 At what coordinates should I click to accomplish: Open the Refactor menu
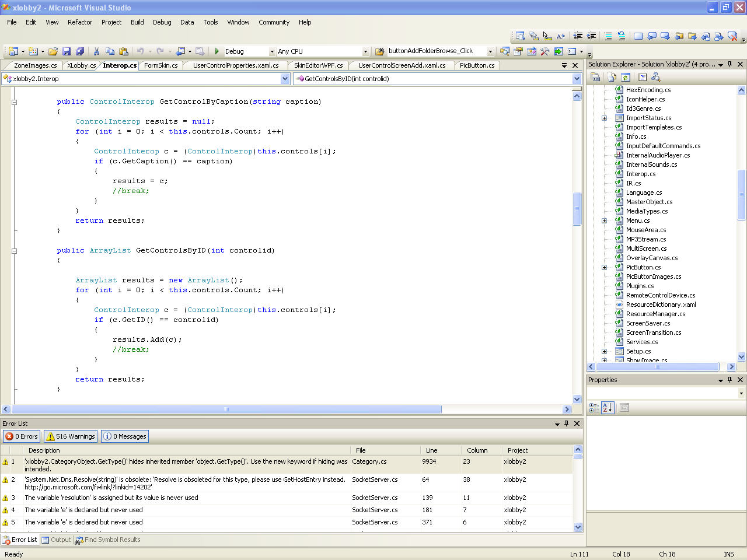pos(80,22)
